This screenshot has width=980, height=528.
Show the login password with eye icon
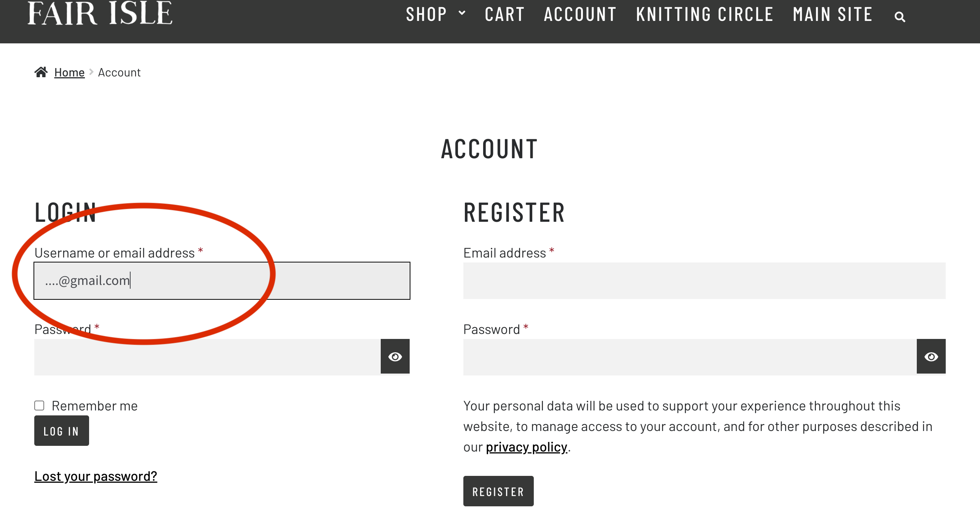click(395, 356)
